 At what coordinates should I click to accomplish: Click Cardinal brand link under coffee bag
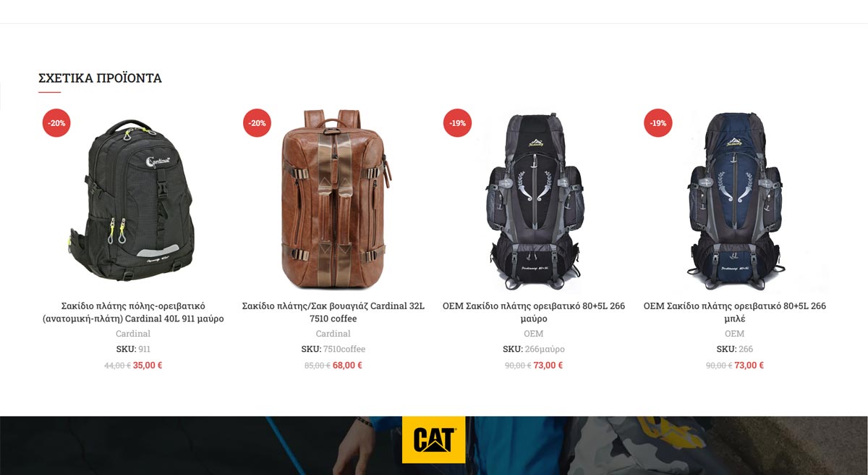(x=333, y=334)
